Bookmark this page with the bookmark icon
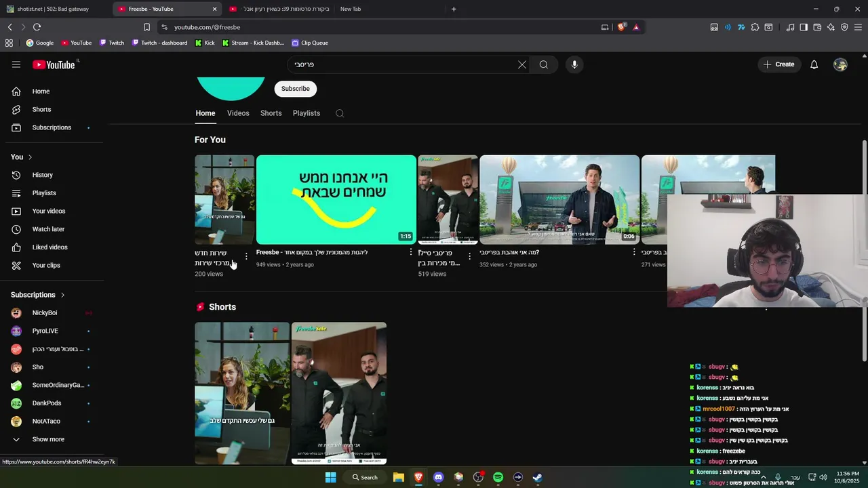Image resolution: width=868 pixels, height=488 pixels. click(x=146, y=27)
